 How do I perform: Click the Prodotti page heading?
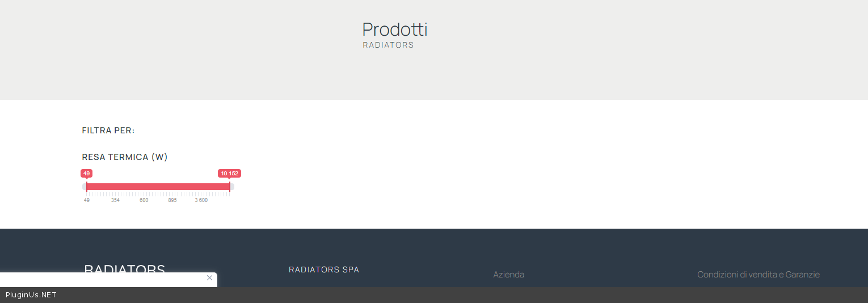394,29
